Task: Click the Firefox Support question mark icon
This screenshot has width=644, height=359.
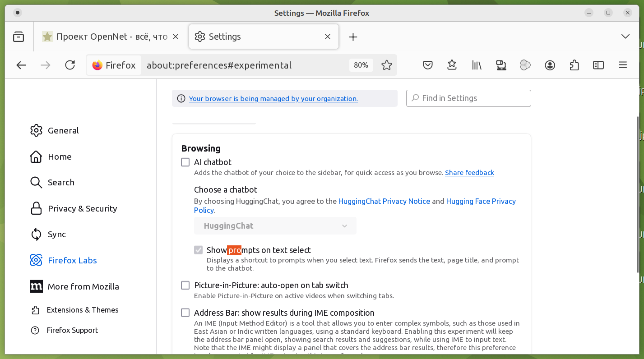Action: 35,331
